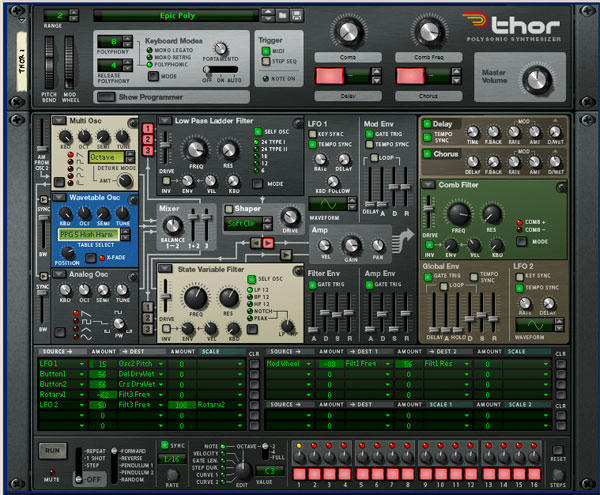Open Low Pass Ladder Filter type dropdown
Viewport: 600px width, 495px height.
165,120
